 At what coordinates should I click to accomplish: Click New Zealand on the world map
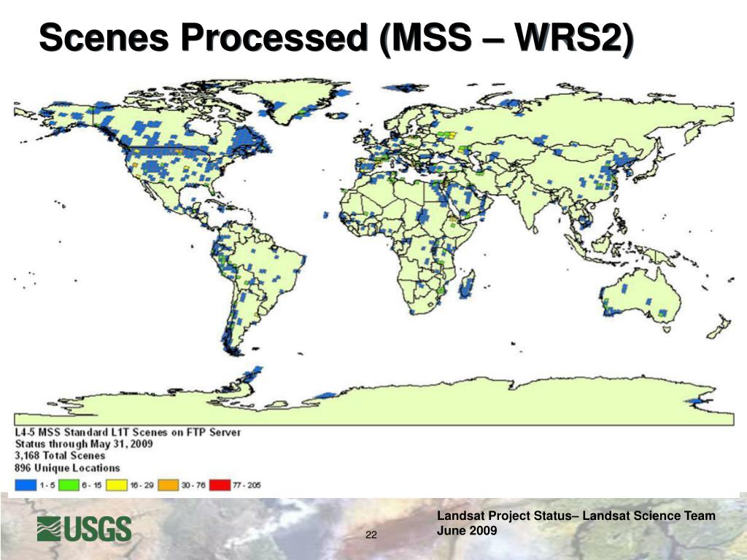pos(719,327)
